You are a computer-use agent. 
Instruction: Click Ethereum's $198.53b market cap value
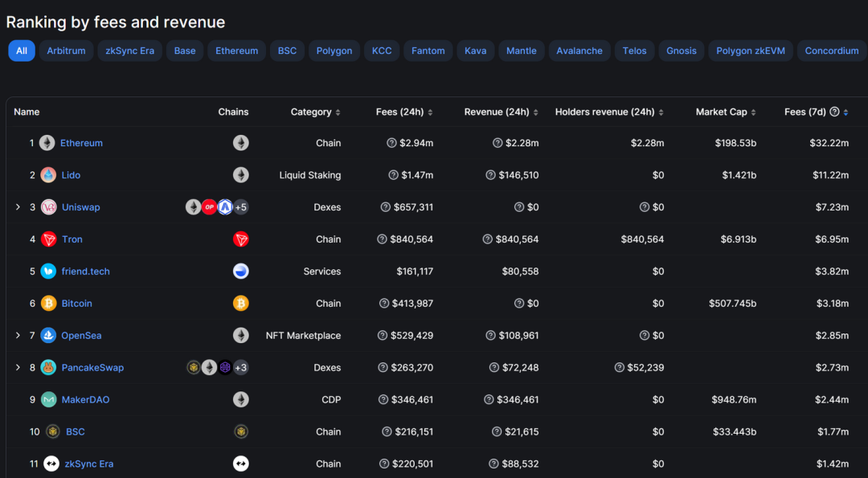[x=735, y=143]
